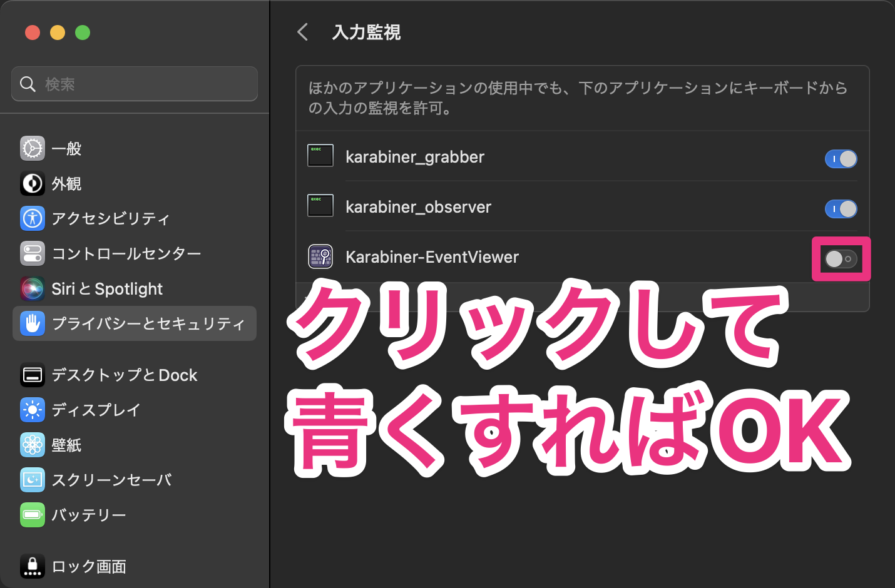
Task: Select the プライバシーとセキュリティ hand icon
Action: click(32, 323)
